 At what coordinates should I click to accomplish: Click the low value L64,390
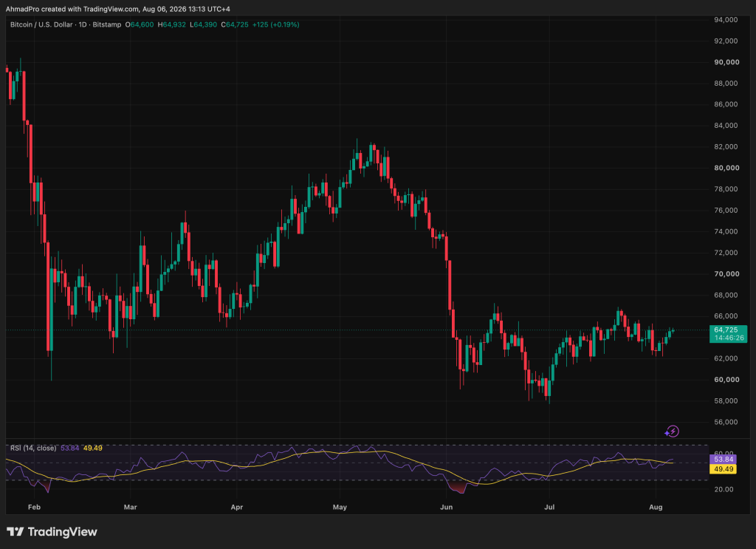[x=204, y=24]
